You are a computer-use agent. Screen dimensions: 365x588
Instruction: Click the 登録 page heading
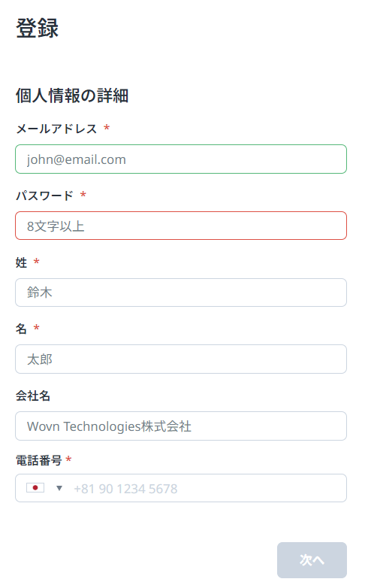(37, 28)
